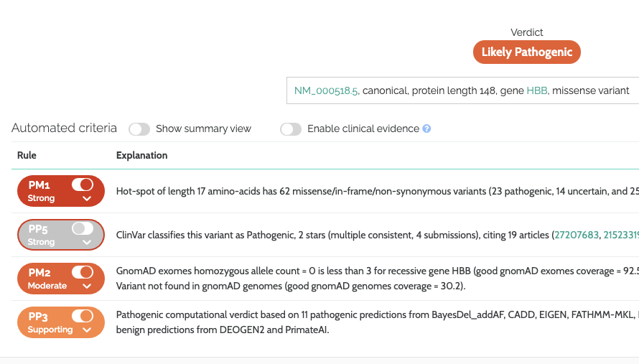Image resolution: width=639 pixels, height=364 pixels.
Task: Switch off the PP3 rule toggle
Action: click(83, 316)
